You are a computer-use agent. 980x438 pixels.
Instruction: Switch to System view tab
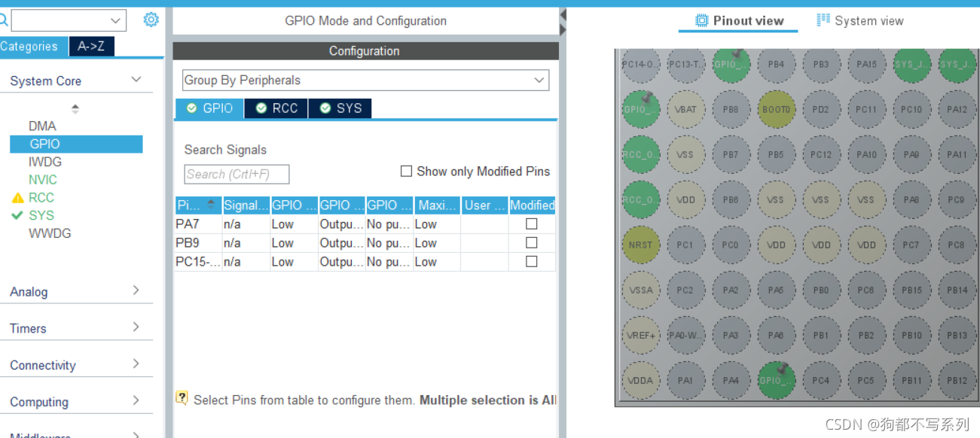(860, 21)
